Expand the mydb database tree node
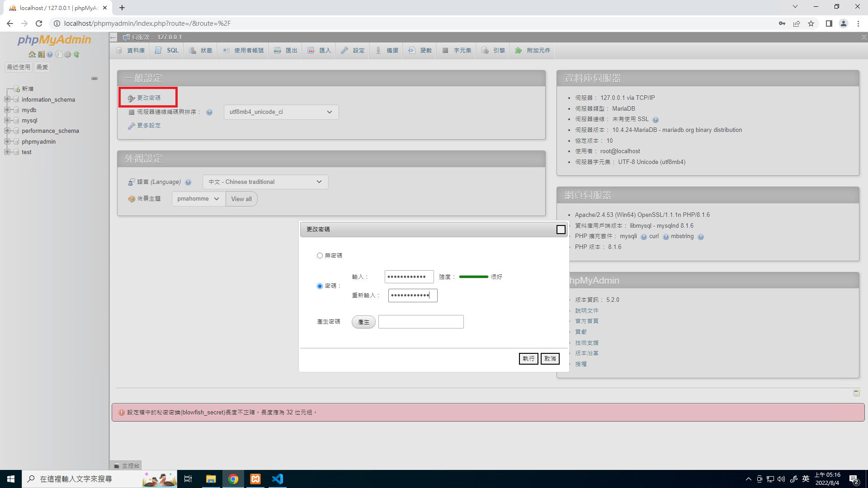The height and width of the screenshot is (488, 868). pyautogui.click(x=7, y=110)
